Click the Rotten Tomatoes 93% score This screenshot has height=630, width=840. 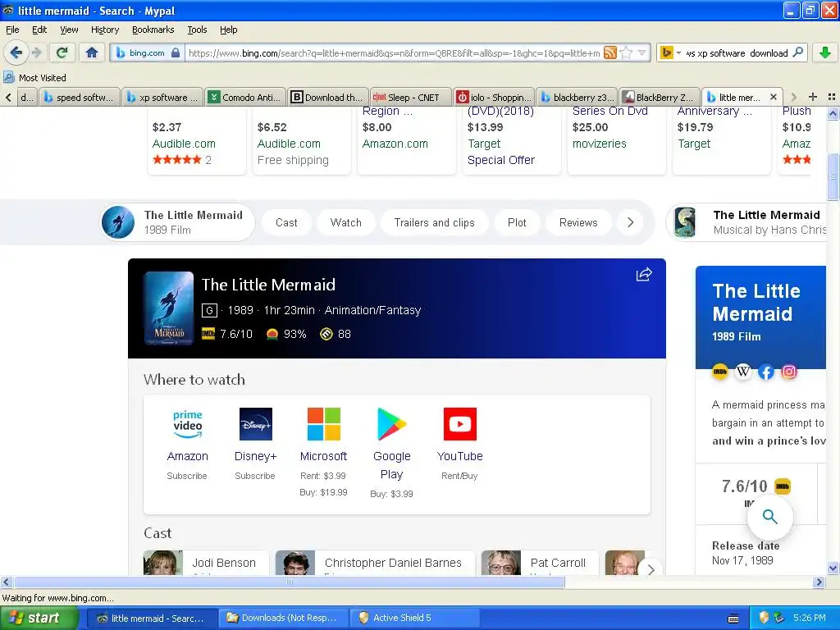pyautogui.click(x=286, y=334)
